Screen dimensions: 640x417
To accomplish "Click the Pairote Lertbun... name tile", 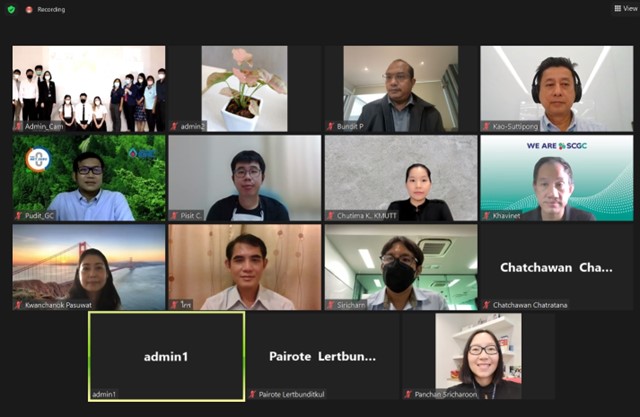I will (x=322, y=357).
